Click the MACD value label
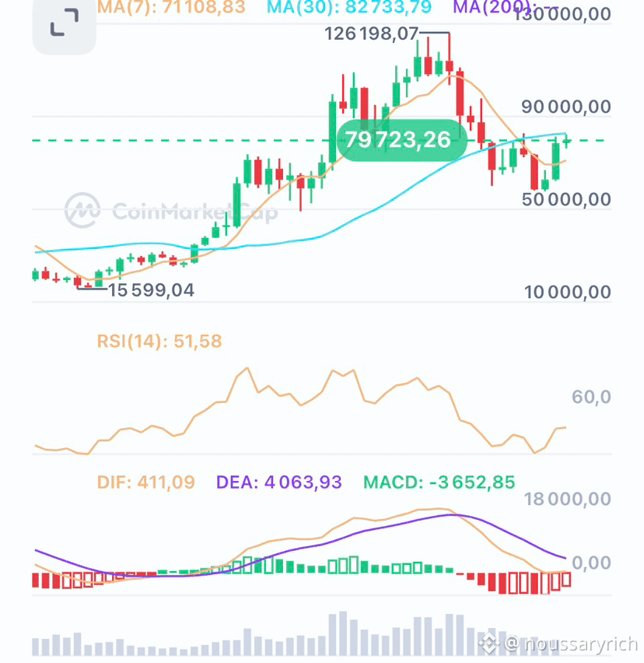The height and width of the screenshot is (663, 644). pos(439,482)
